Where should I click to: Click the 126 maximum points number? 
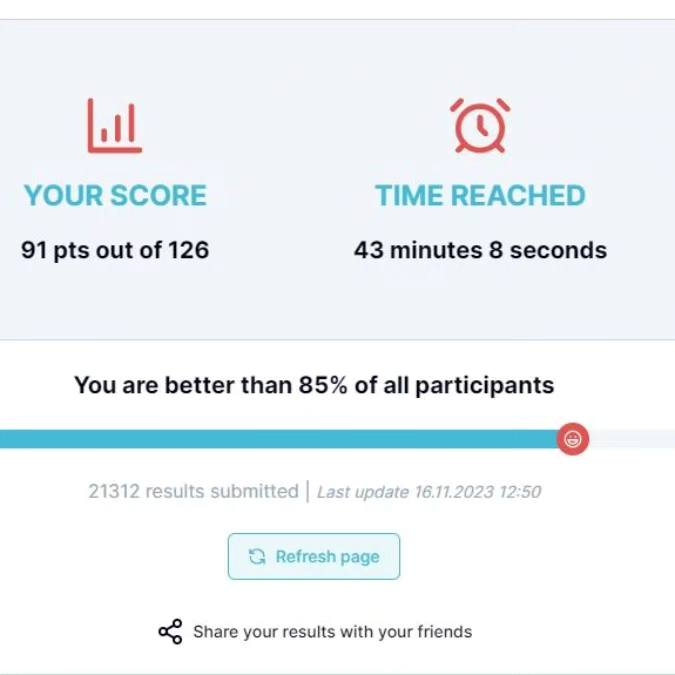click(187, 250)
